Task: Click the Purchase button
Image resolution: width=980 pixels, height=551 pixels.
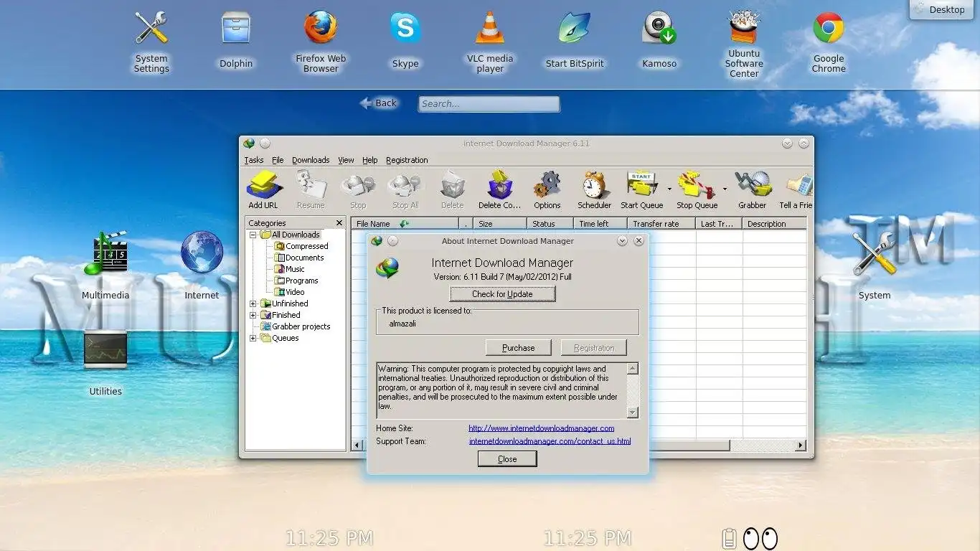Action: pyautogui.click(x=518, y=348)
